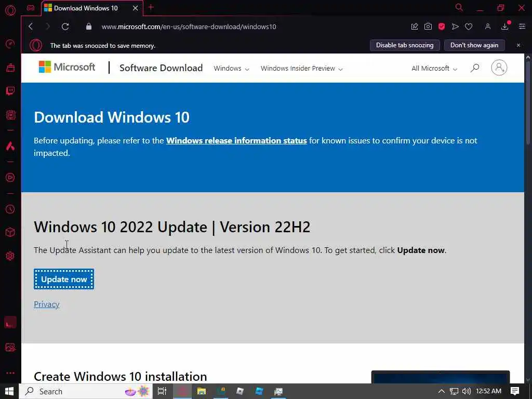Take a snapshot with camera icon
Screen dimensions: 532x399
point(428,26)
